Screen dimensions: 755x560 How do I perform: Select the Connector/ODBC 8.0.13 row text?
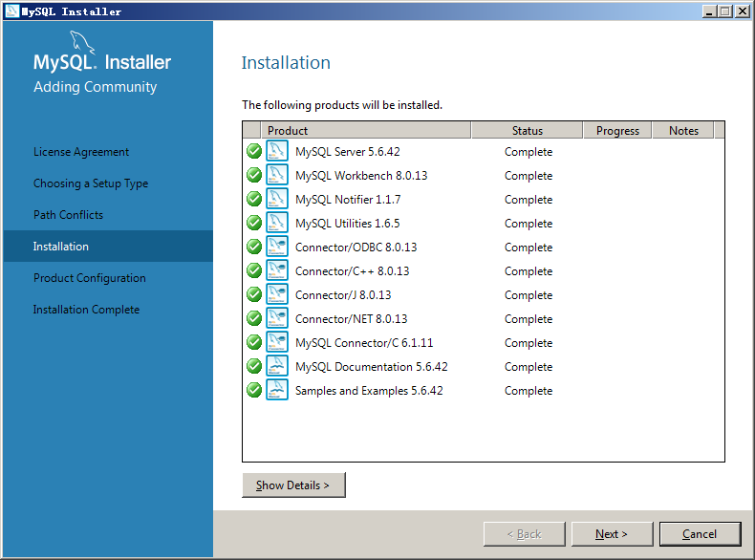click(x=356, y=247)
